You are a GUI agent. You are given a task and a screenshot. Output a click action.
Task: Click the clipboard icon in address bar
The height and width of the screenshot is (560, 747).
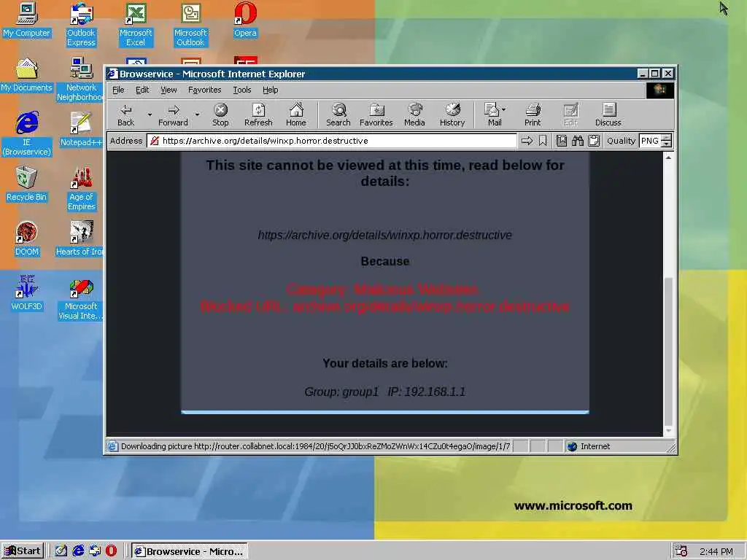point(594,141)
